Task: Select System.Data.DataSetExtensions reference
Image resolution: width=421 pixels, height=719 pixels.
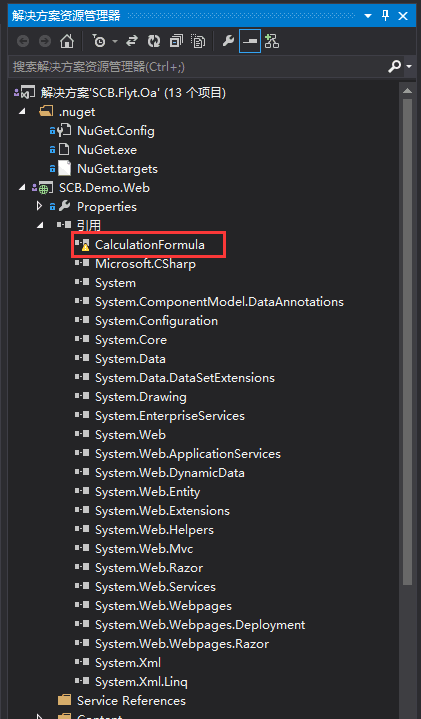Action: pyautogui.click(x=185, y=378)
